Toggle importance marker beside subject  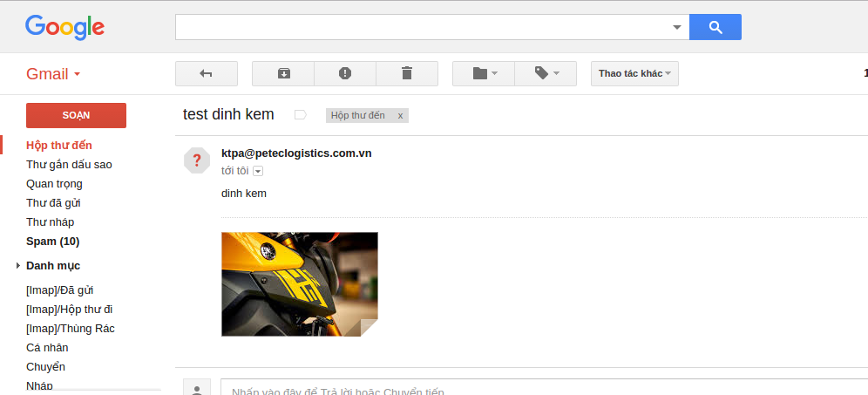click(x=300, y=115)
